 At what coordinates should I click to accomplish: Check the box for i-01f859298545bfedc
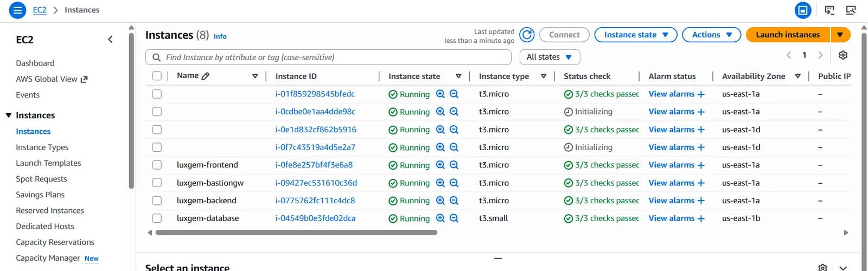point(157,94)
